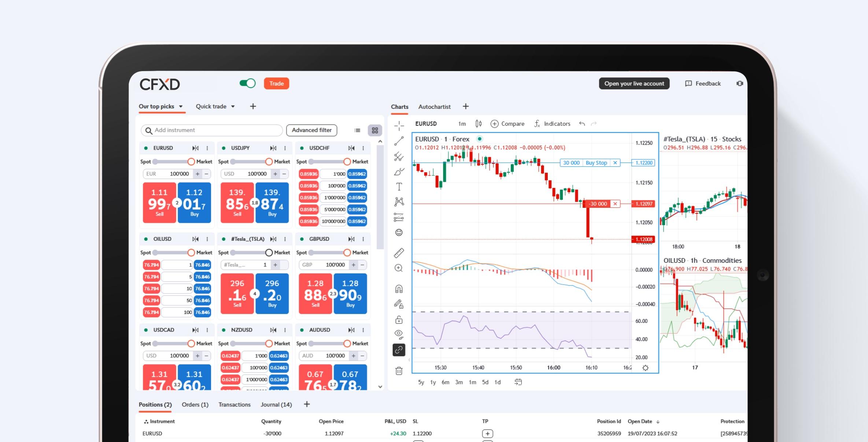This screenshot has height=442, width=868.
Task: Click the Add instrument search field
Action: tap(211, 130)
